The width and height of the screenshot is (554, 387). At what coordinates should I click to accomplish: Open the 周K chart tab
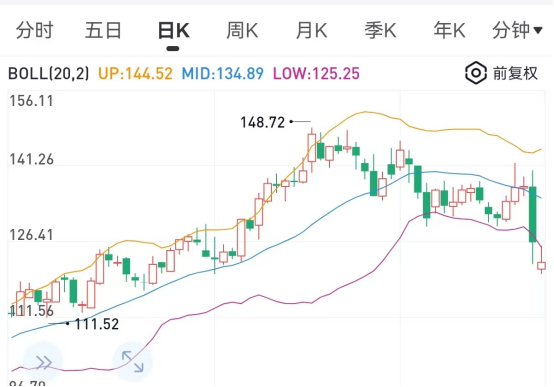point(242,30)
